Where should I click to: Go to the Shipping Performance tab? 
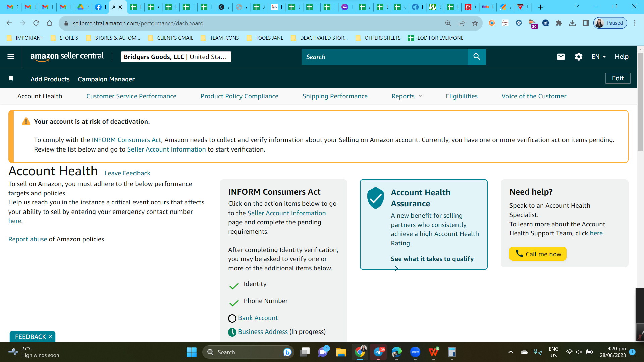coord(335,96)
